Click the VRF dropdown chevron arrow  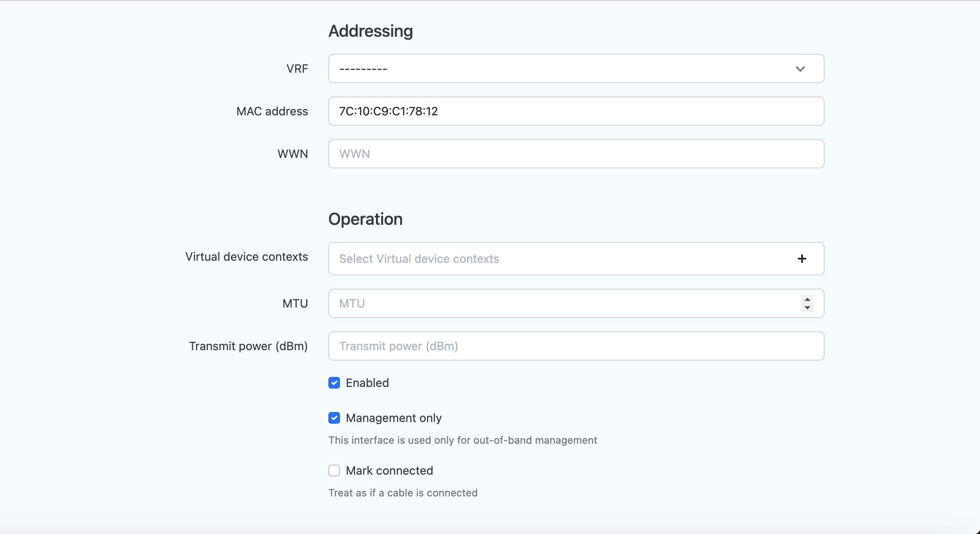coord(800,69)
